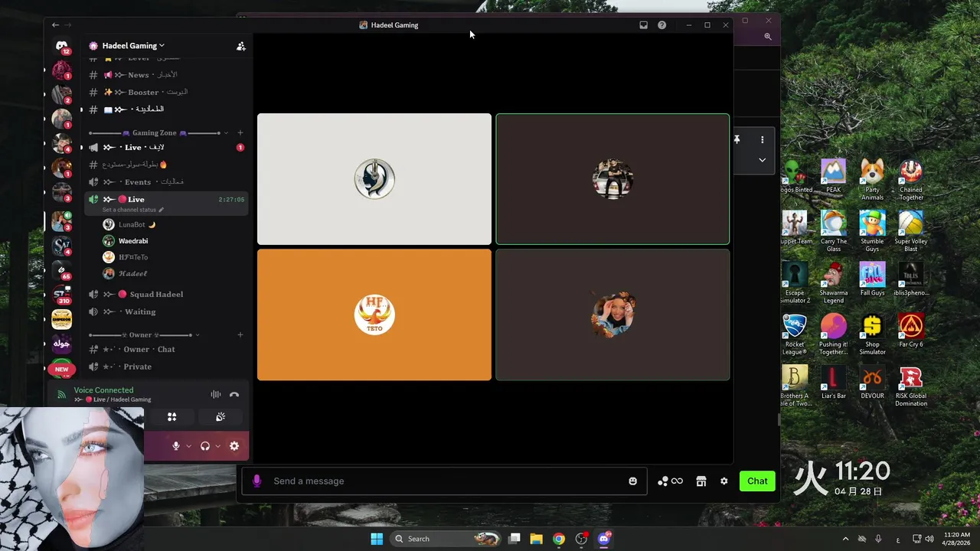Open the apps and infinity icon by message box
The width and height of the screenshot is (980, 551).
click(x=670, y=481)
